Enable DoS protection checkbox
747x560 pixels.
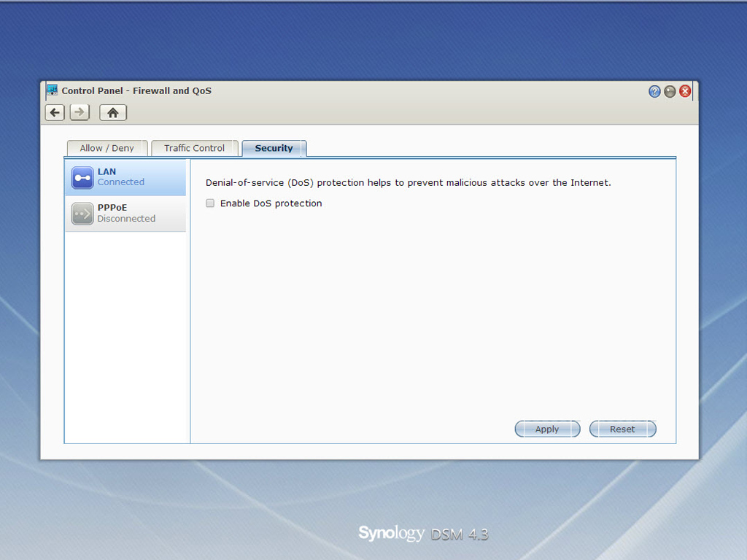(210, 203)
